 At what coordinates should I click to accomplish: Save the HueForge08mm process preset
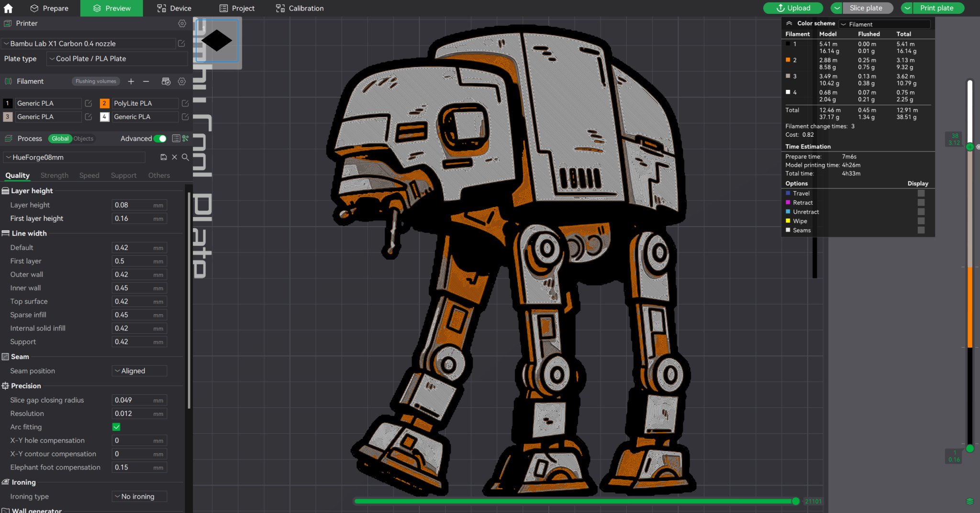coord(163,157)
